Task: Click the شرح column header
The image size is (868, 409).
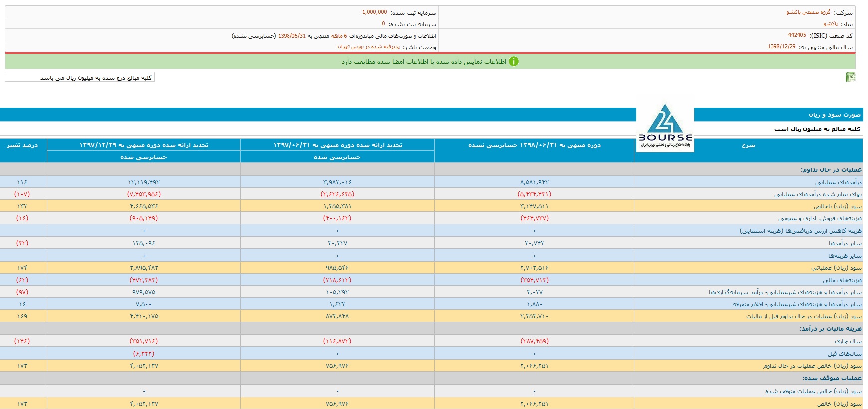Action: (748, 145)
